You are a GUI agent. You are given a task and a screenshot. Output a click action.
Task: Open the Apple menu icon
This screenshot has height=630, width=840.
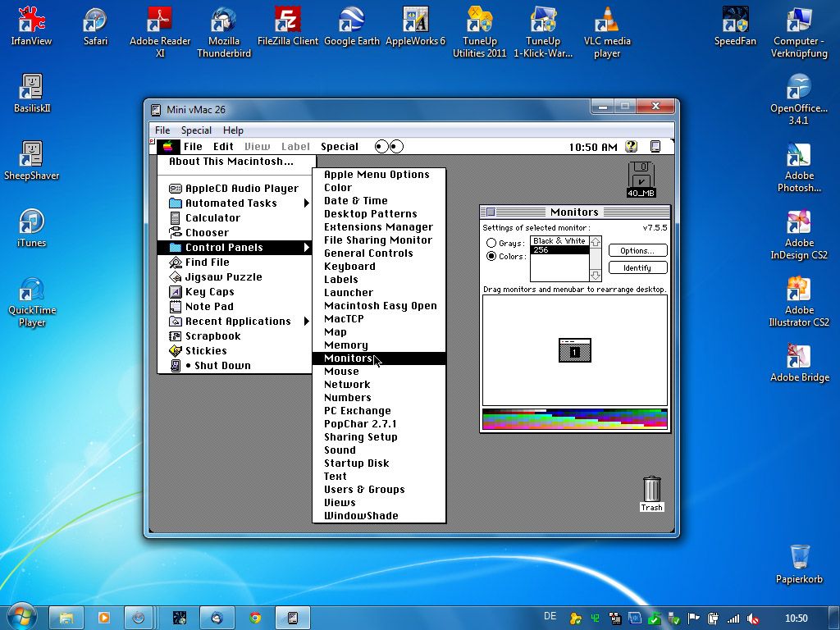coord(167,146)
